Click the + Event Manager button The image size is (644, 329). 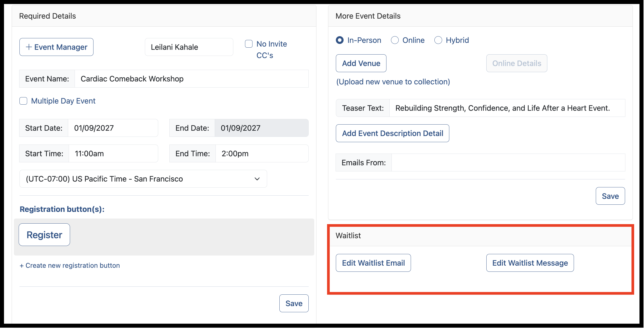pos(56,47)
